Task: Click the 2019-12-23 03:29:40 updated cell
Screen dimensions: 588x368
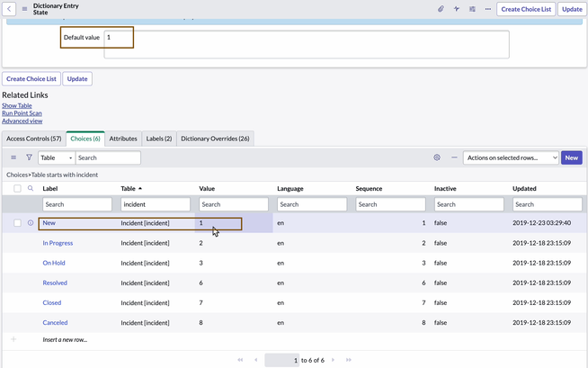Action: point(541,223)
